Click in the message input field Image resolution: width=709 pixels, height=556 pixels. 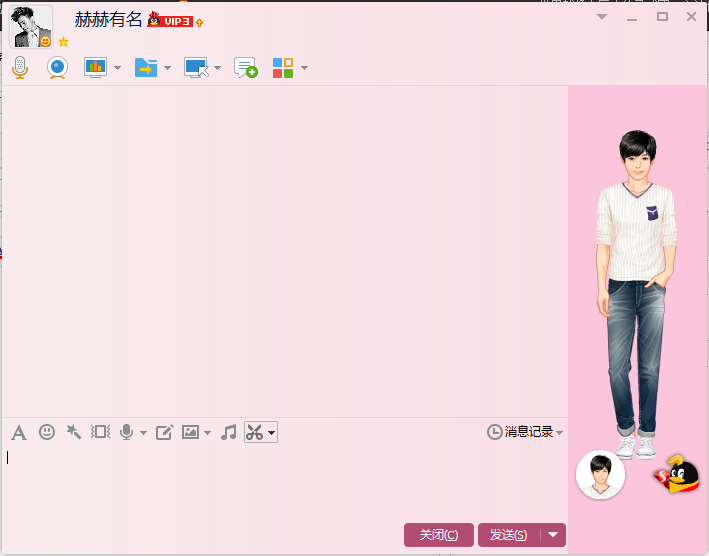point(285,481)
